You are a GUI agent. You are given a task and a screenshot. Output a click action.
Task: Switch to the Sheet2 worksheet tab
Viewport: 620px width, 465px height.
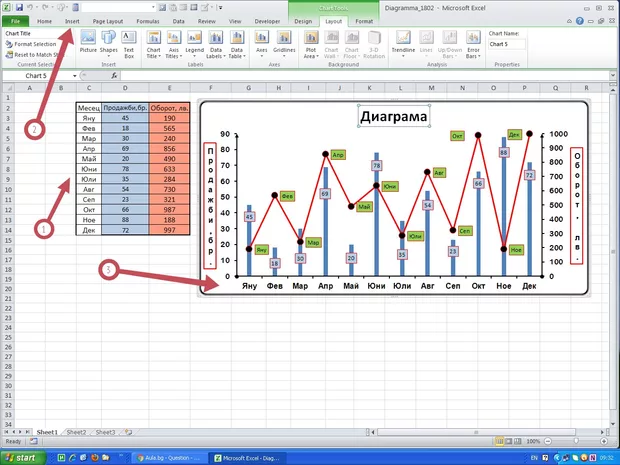tap(76, 432)
